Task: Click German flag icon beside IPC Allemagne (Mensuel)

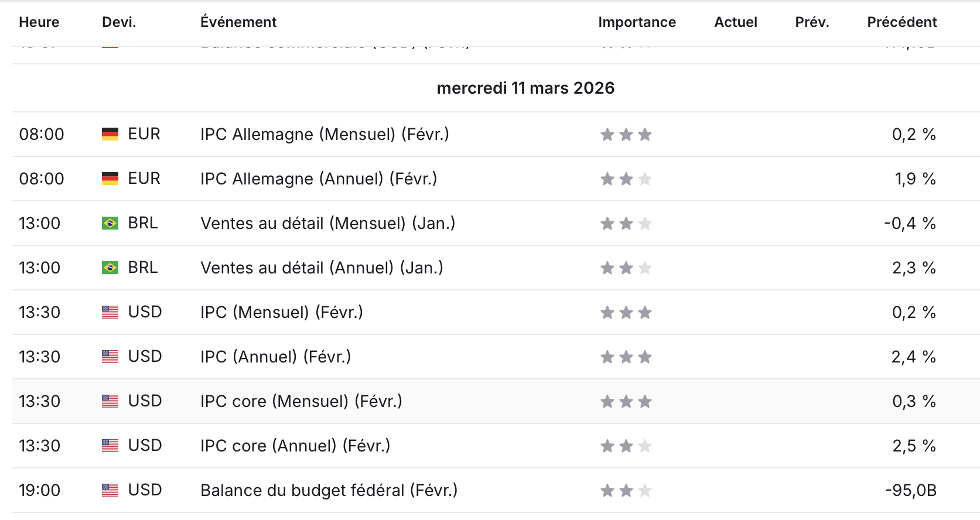Action: (x=110, y=134)
